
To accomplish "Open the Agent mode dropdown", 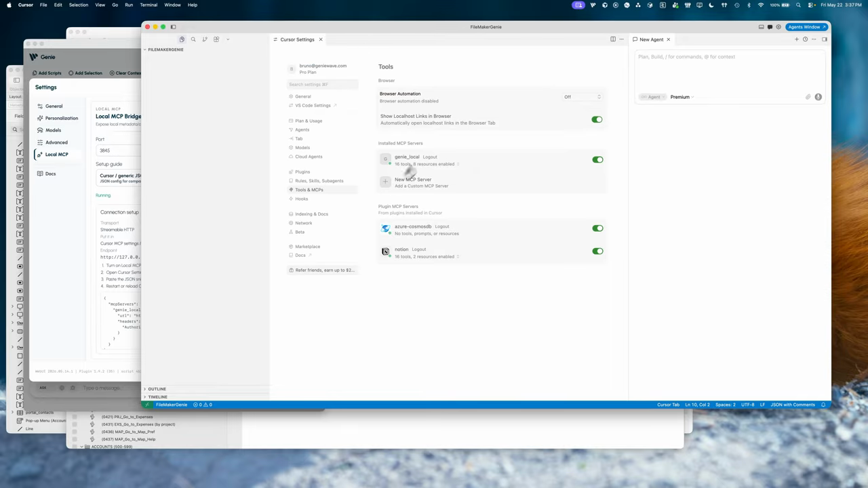I will [x=653, y=97].
